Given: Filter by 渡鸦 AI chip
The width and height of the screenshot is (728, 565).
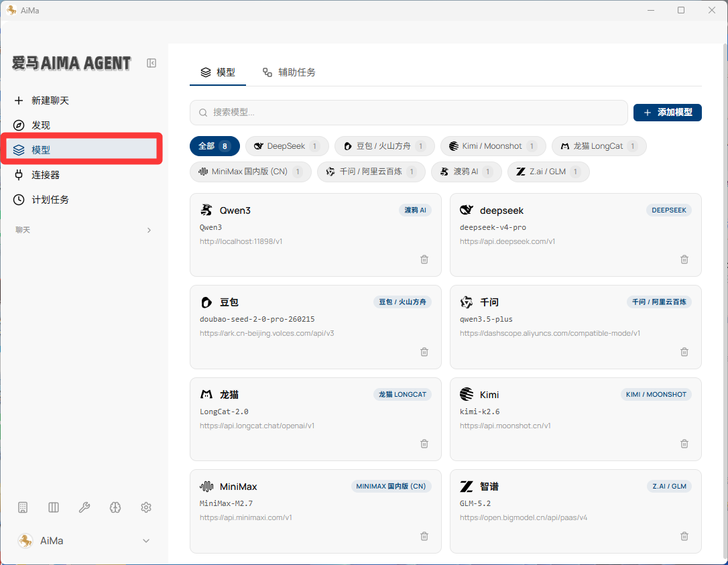Looking at the screenshot, I should tap(466, 172).
